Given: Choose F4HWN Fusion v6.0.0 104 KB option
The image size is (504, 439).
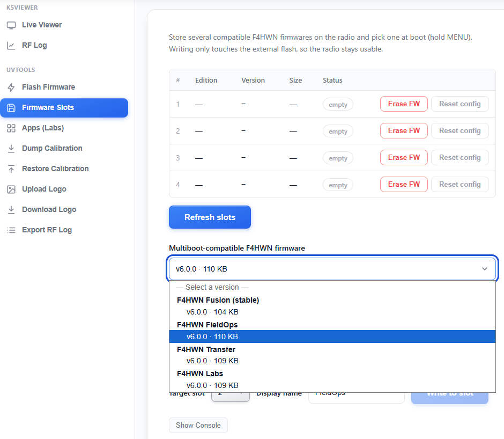Looking at the screenshot, I should pyautogui.click(x=332, y=312).
